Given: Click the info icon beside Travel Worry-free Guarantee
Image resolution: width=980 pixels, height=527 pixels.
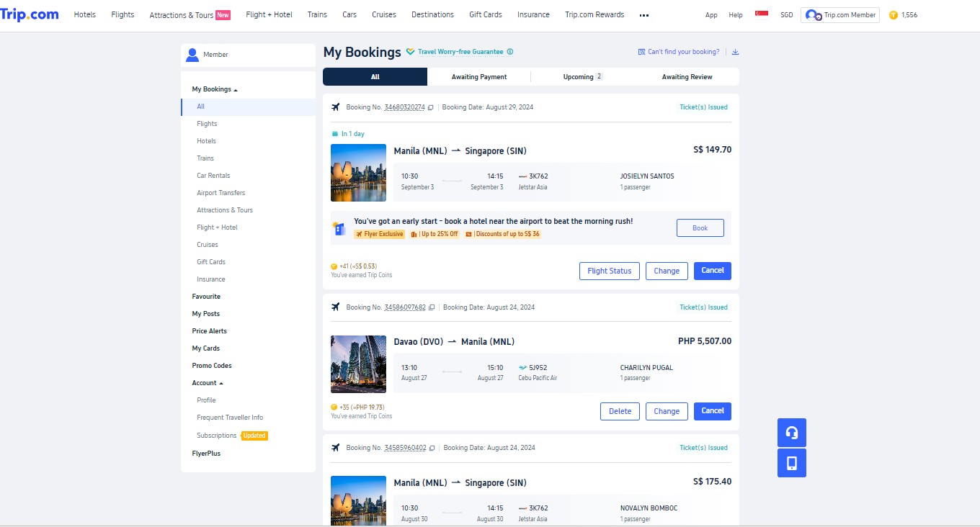Looking at the screenshot, I should pyautogui.click(x=510, y=52).
